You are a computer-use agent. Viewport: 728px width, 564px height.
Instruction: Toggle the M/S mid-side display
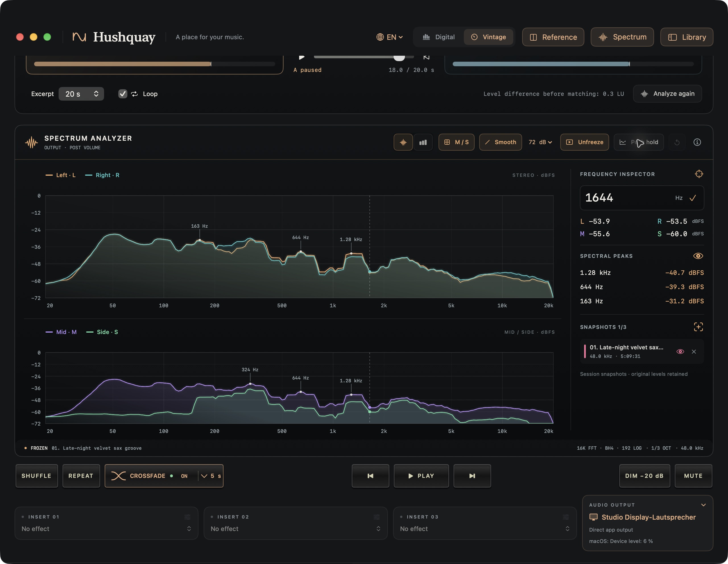coord(456,142)
